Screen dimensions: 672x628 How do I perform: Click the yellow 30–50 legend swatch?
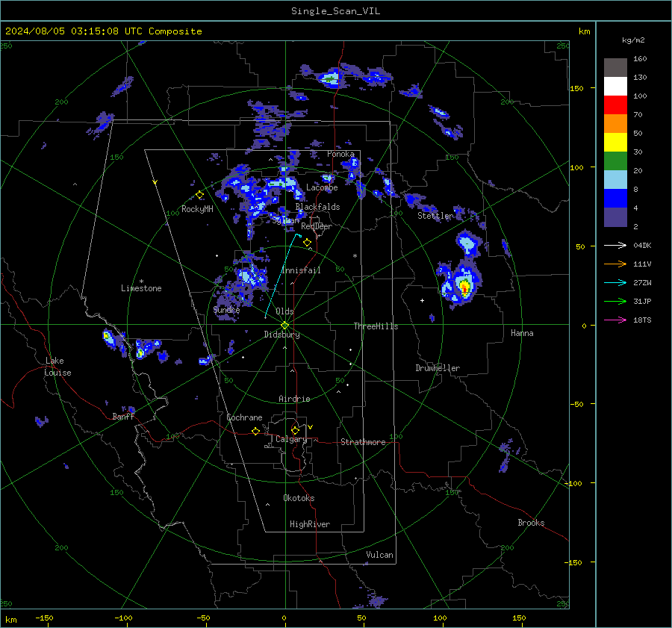click(615, 143)
